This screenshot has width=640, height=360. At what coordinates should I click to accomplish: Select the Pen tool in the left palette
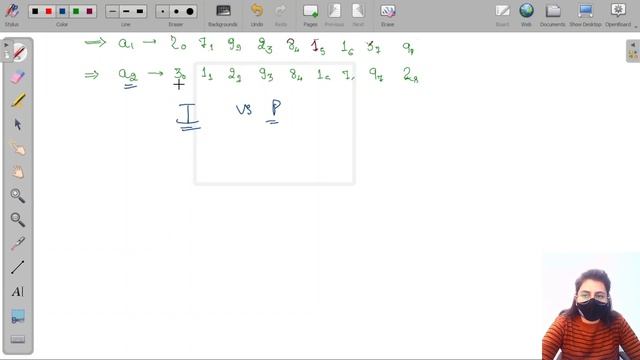click(18, 53)
